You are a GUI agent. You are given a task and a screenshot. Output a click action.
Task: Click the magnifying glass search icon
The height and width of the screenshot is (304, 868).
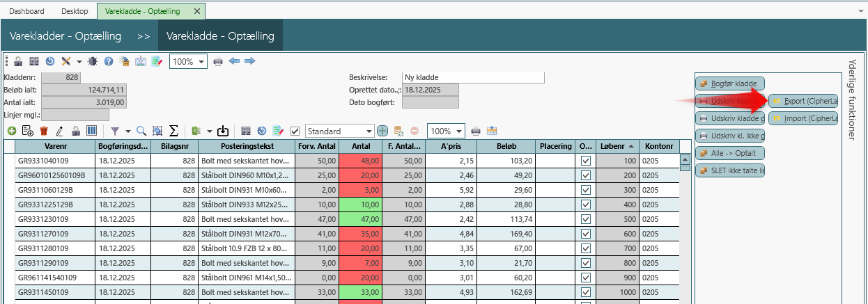(x=141, y=131)
